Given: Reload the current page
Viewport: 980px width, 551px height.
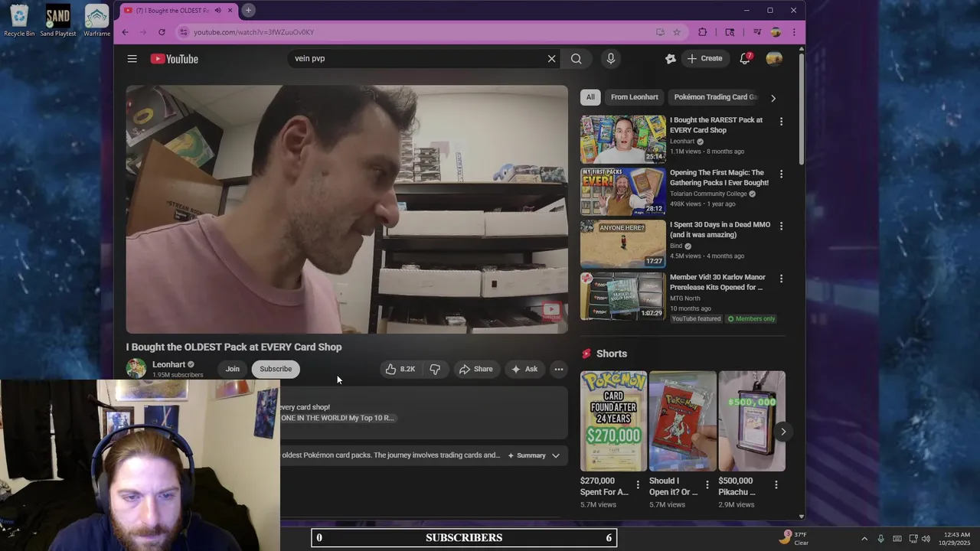Looking at the screenshot, I should (x=162, y=32).
